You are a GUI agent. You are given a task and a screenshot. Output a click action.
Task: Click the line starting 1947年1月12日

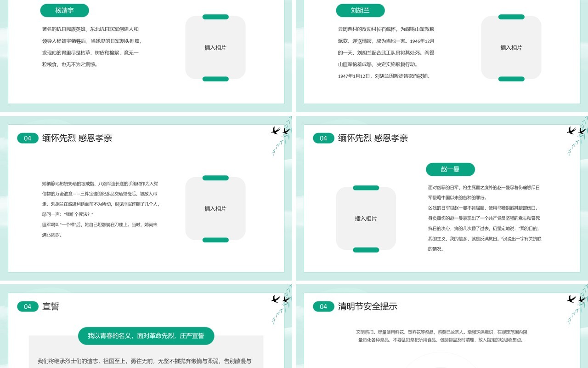(x=385, y=76)
